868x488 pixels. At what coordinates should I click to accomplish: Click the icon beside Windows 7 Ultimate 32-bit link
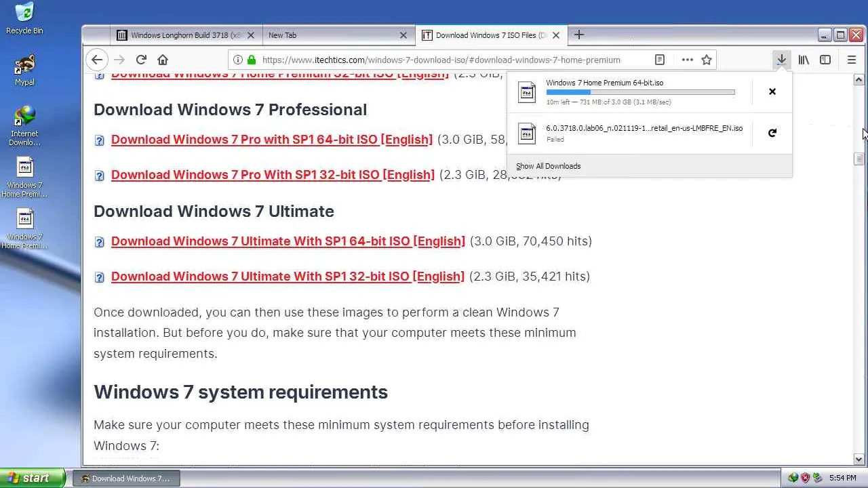click(x=100, y=277)
